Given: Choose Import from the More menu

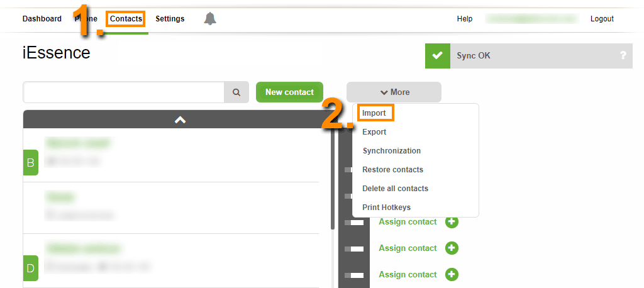Looking at the screenshot, I should coord(374,113).
